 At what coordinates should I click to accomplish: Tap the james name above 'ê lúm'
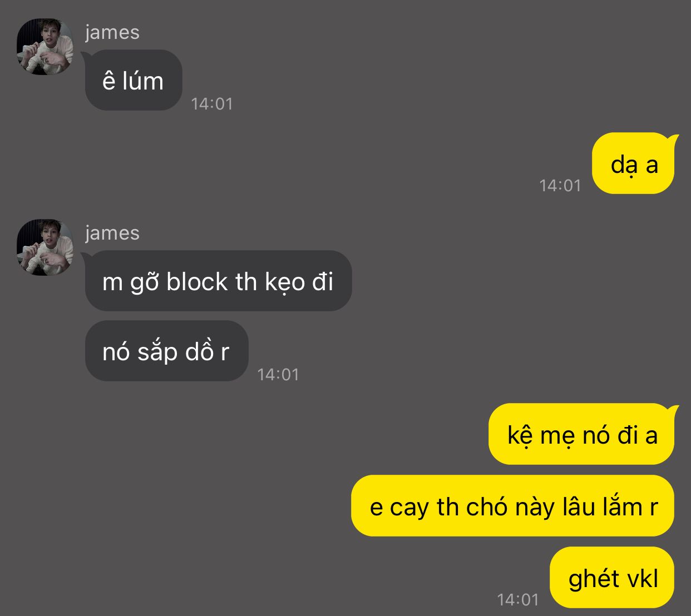[x=112, y=32]
